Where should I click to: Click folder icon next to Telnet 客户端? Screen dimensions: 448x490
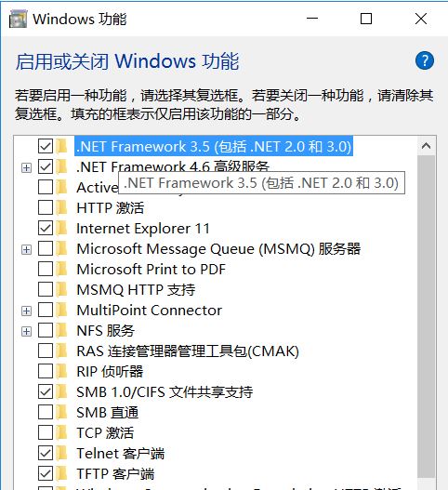click(x=62, y=454)
